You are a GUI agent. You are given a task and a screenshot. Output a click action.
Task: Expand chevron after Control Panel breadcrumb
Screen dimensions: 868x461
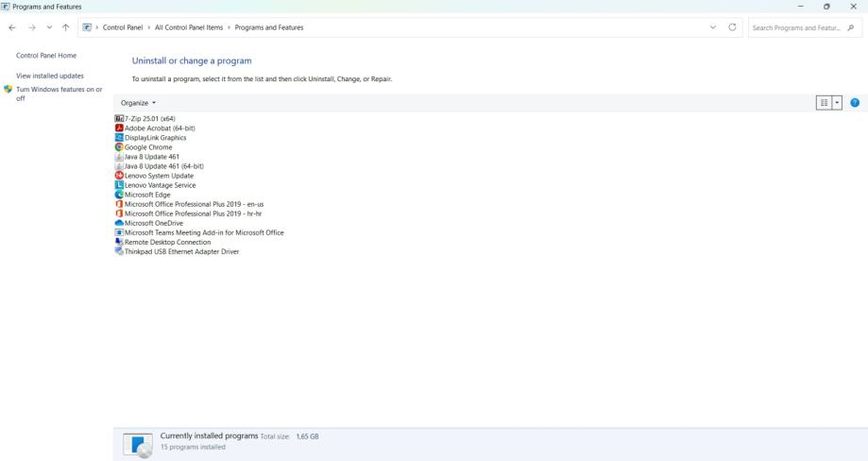tap(149, 27)
